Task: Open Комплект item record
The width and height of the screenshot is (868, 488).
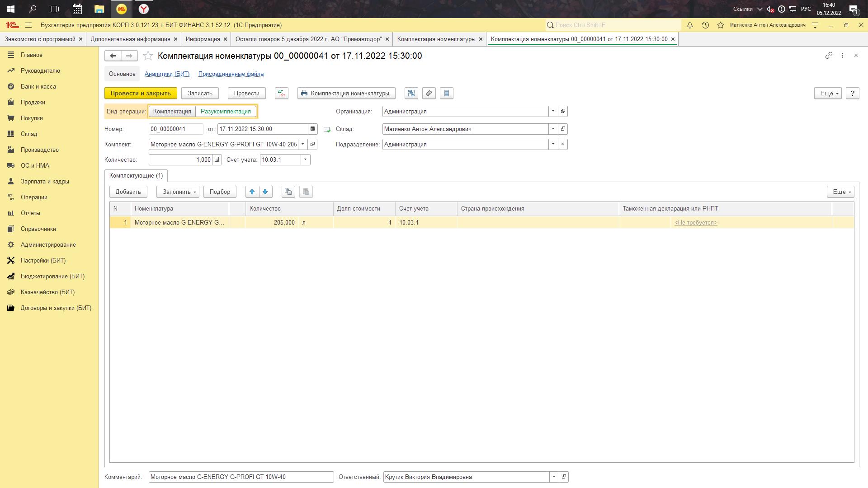Action: point(312,144)
